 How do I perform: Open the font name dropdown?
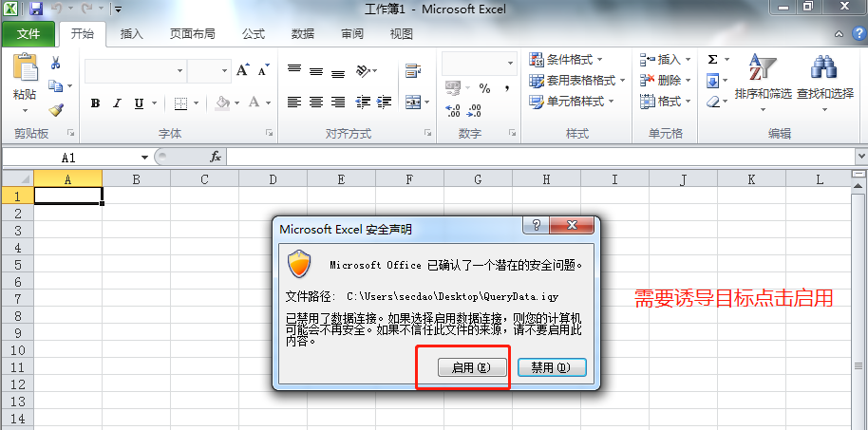point(179,71)
